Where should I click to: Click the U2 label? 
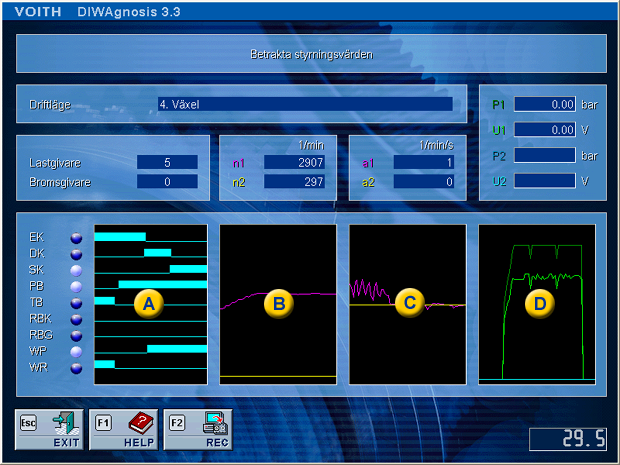[499, 181]
